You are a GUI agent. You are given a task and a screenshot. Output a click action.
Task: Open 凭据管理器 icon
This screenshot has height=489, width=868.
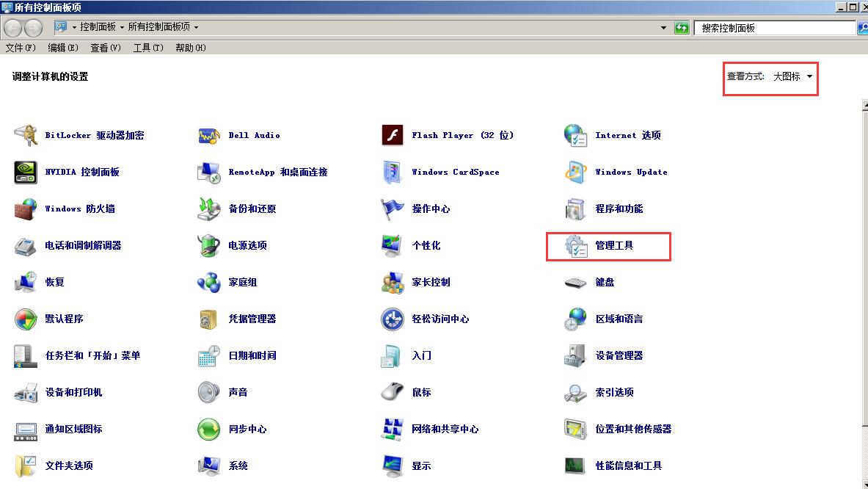[209, 319]
